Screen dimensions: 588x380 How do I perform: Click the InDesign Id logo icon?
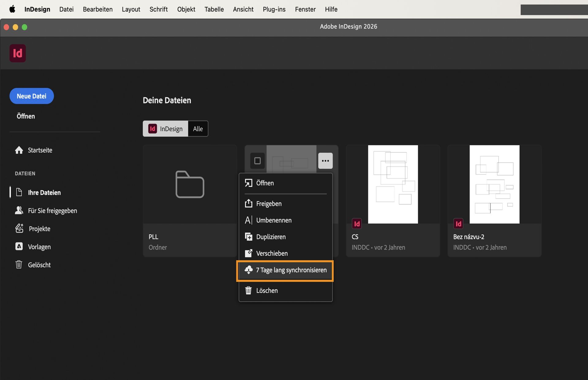coord(17,53)
